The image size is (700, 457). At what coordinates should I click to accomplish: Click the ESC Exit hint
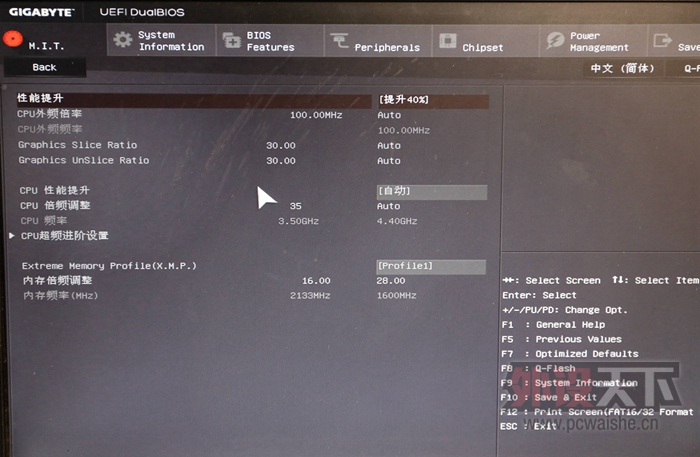[529, 426]
